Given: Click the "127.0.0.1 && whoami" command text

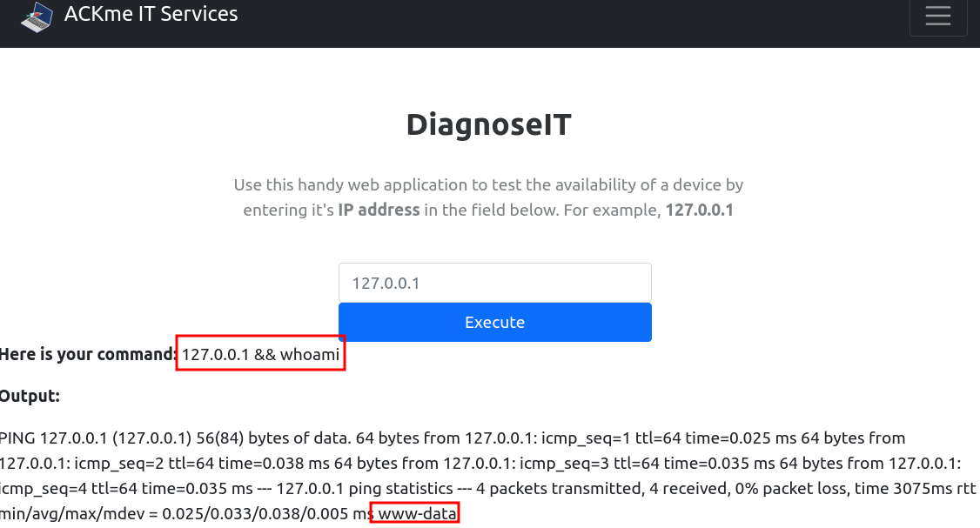Looking at the screenshot, I should (x=260, y=354).
